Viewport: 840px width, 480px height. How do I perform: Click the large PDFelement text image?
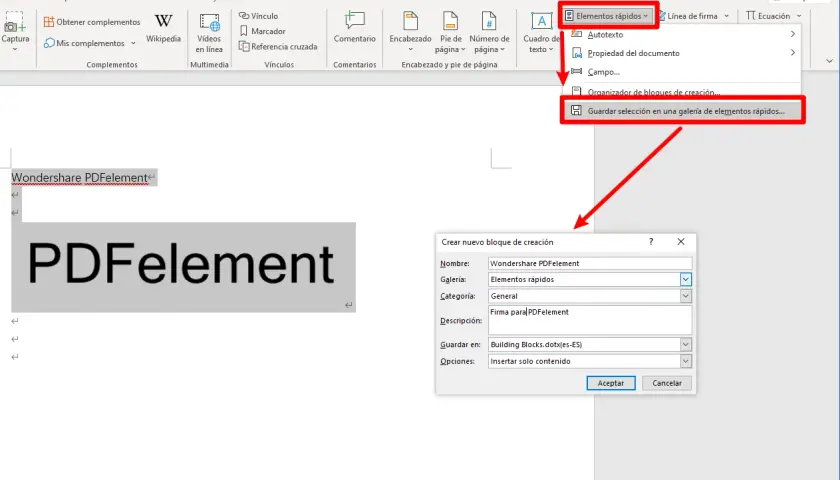click(x=183, y=267)
